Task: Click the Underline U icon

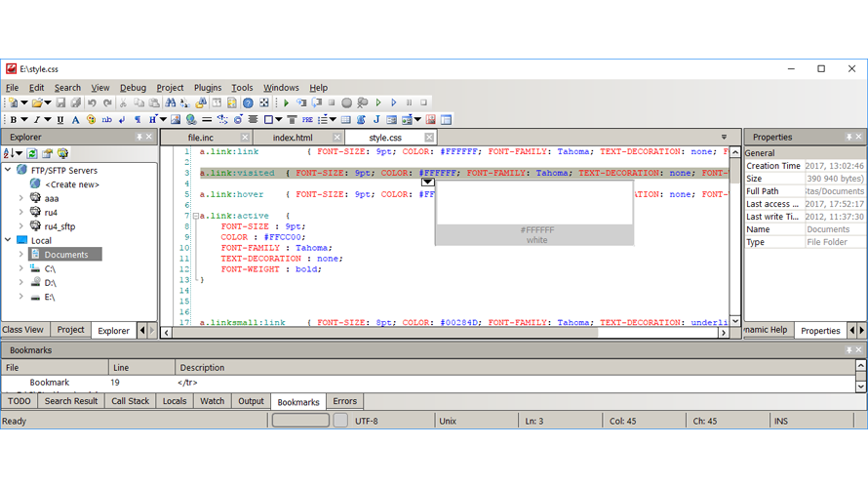Action: [60, 120]
